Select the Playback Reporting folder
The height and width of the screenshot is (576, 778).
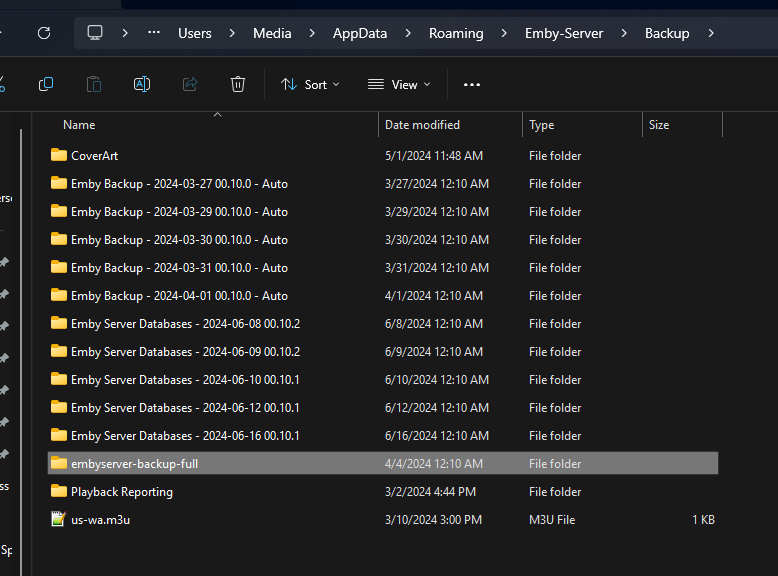(121, 492)
